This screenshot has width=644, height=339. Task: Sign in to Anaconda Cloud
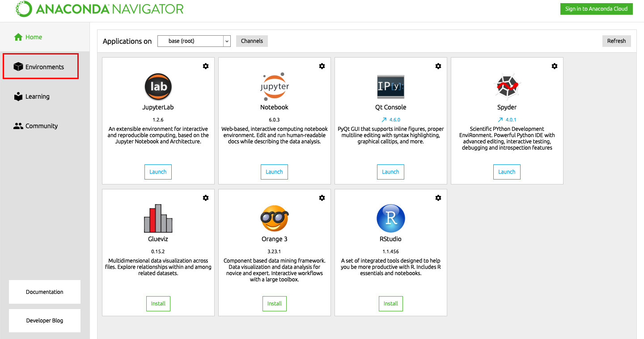[596, 9]
